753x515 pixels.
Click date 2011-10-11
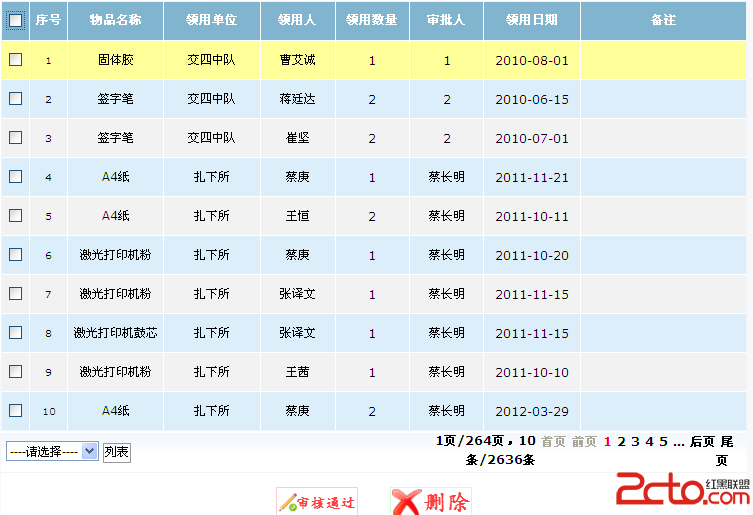pos(532,216)
